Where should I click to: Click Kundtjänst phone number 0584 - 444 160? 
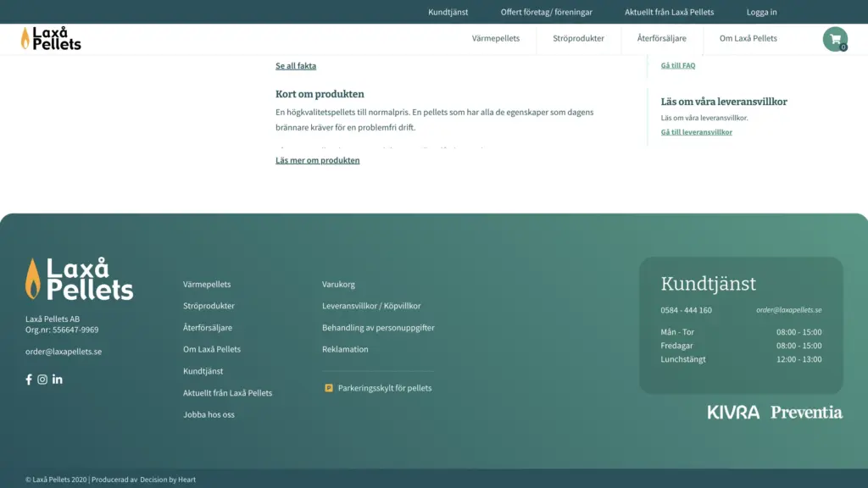[x=686, y=310]
